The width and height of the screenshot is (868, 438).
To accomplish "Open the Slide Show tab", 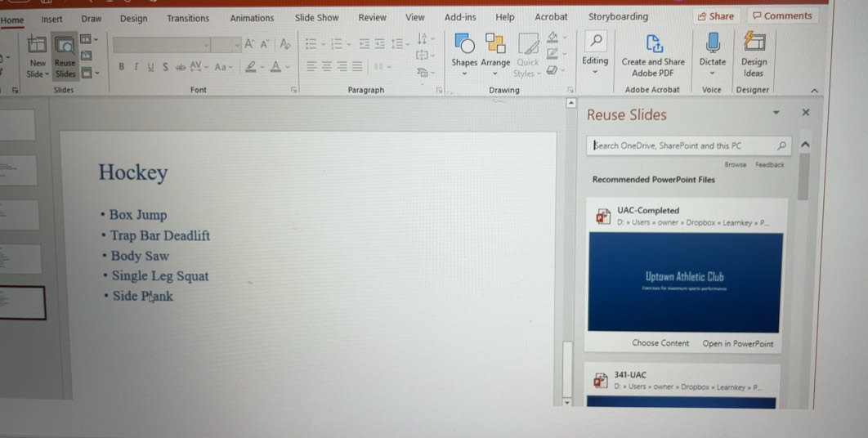I will 316,18.
